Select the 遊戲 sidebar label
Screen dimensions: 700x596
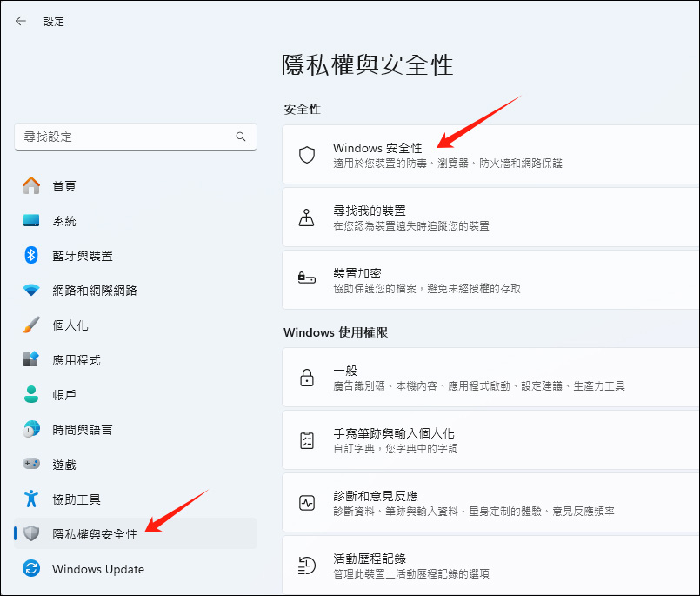[x=63, y=465]
